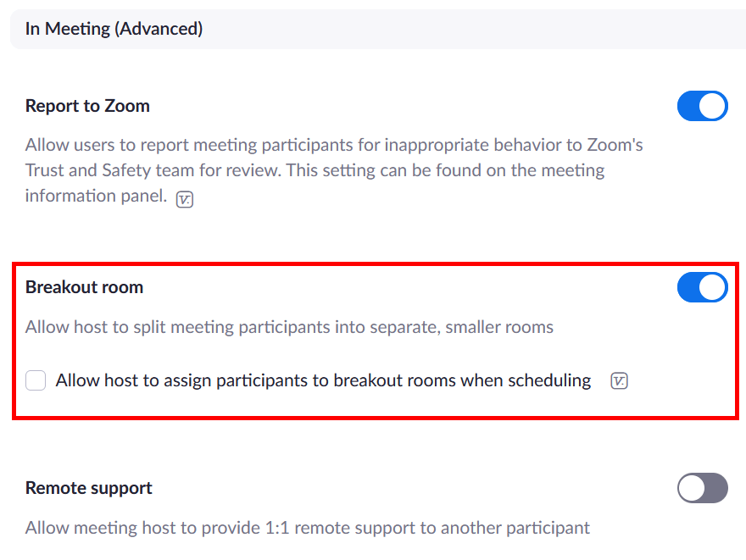Select the Remote support heading

point(89,488)
